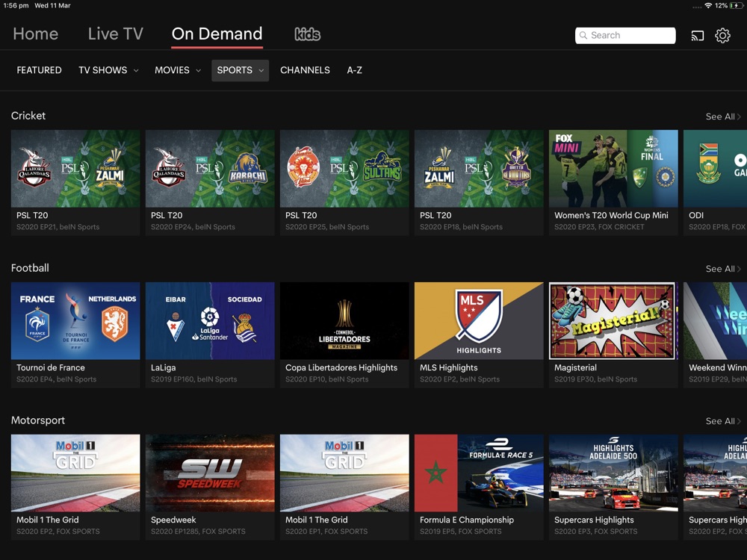Open the ODI South Africa thumbnail
The width and height of the screenshot is (747, 560).
[x=715, y=169]
